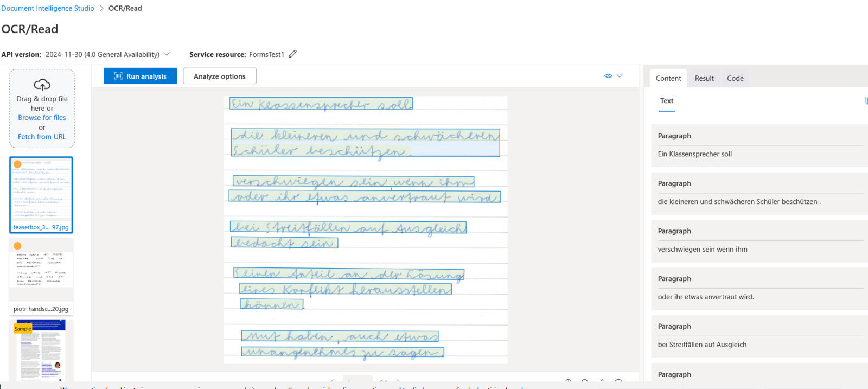
Task: Click result text 'verschwiegen sein wenn ihm'
Action: 703,250
